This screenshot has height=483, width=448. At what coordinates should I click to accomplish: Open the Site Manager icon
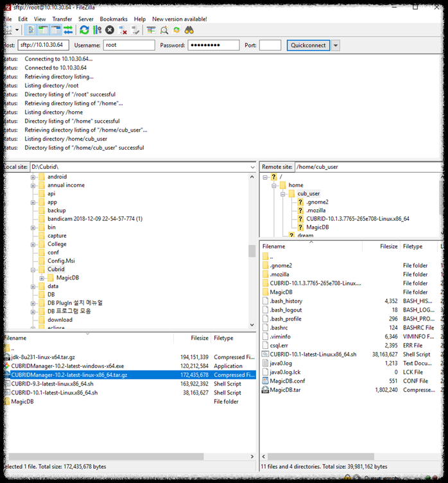[8, 30]
